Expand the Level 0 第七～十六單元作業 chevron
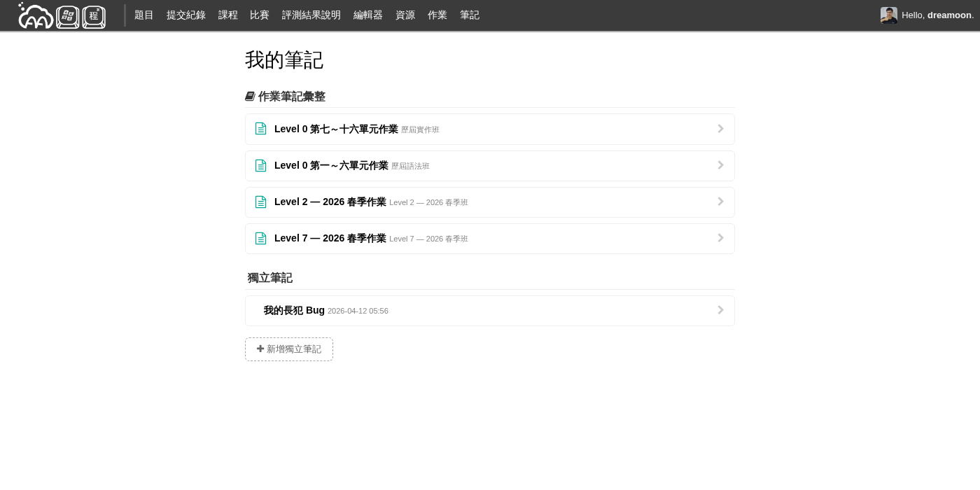Viewport: 980px width, 490px height. (720, 129)
